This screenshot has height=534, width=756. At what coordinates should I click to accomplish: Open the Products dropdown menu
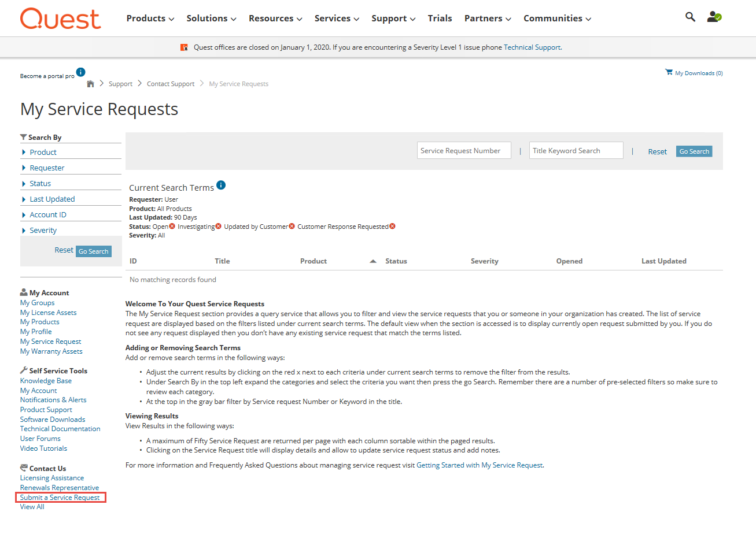click(x=150, y=18)
